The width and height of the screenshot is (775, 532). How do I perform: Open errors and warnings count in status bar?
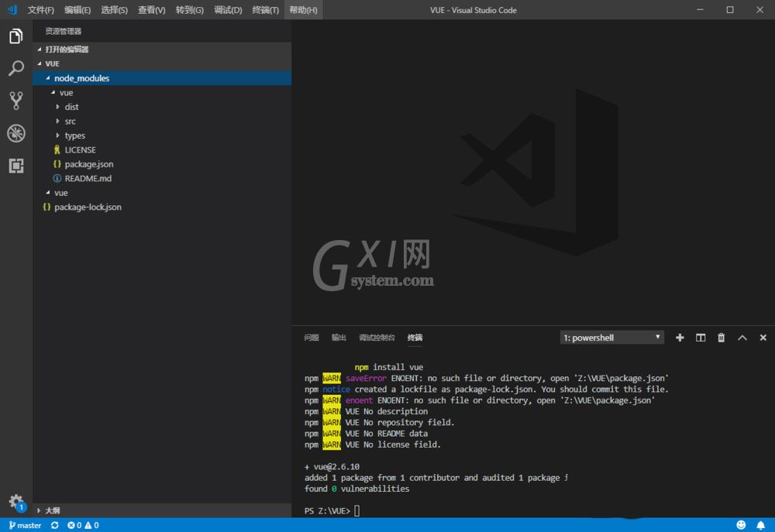83,525
